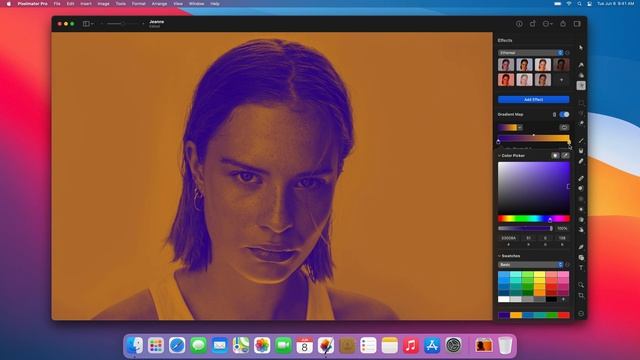Select the Quick Selection wand tool
Image resolution: width=640 pixels, height=360 pixels.
581,123
